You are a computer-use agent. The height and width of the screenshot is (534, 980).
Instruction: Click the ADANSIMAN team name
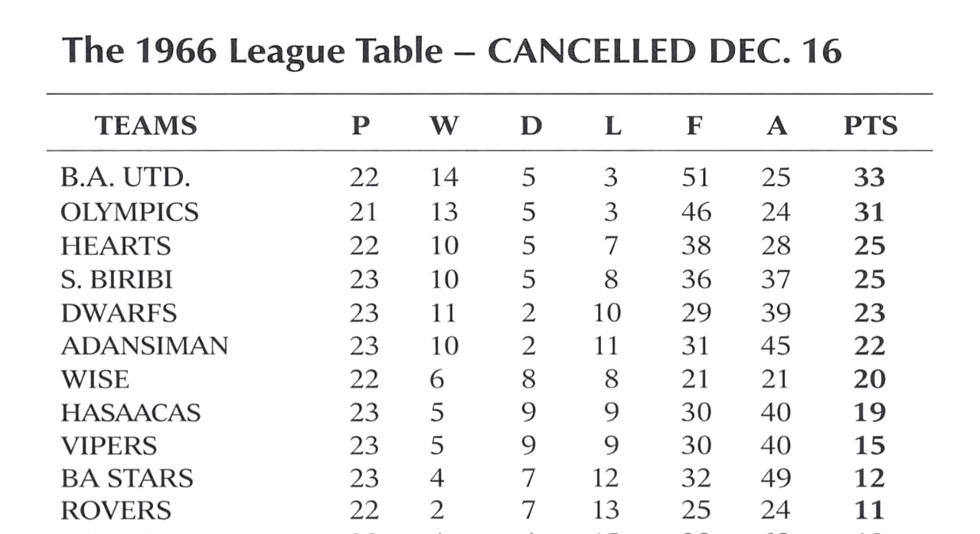pyautogui.click(x=144, y=346)
